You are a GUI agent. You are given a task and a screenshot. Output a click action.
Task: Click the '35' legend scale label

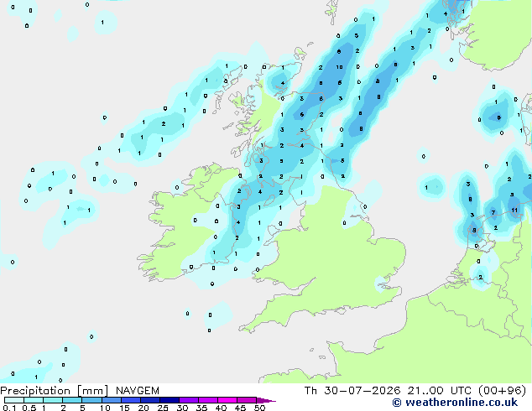pyautogui.click(x=201, y=408)
